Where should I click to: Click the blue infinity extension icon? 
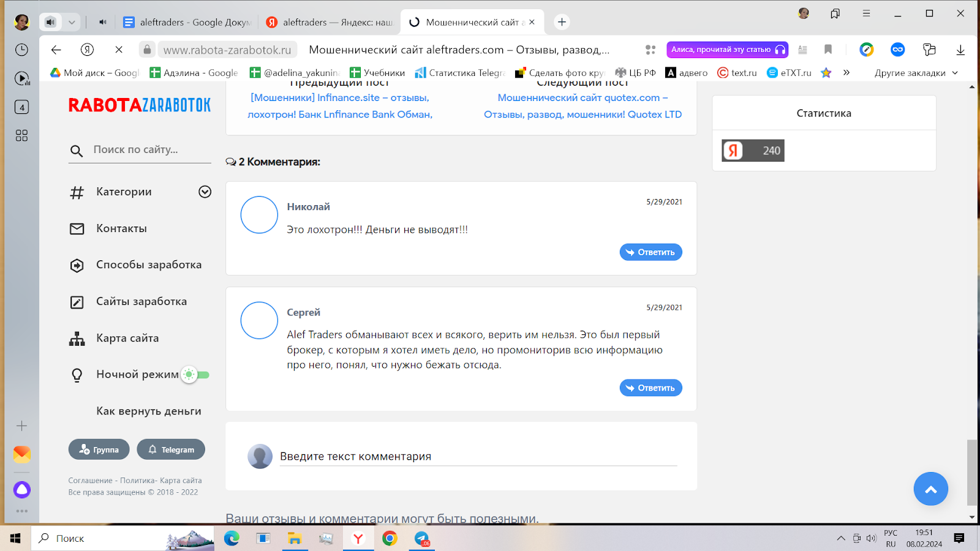[898, 50]
